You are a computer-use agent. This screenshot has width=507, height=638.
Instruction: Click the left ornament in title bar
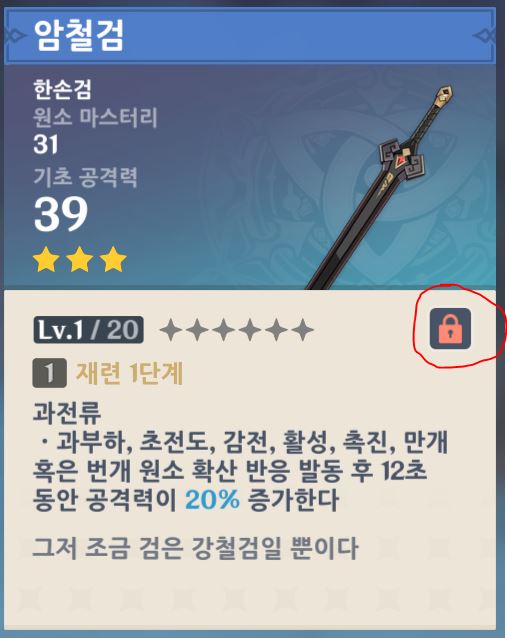15,35
